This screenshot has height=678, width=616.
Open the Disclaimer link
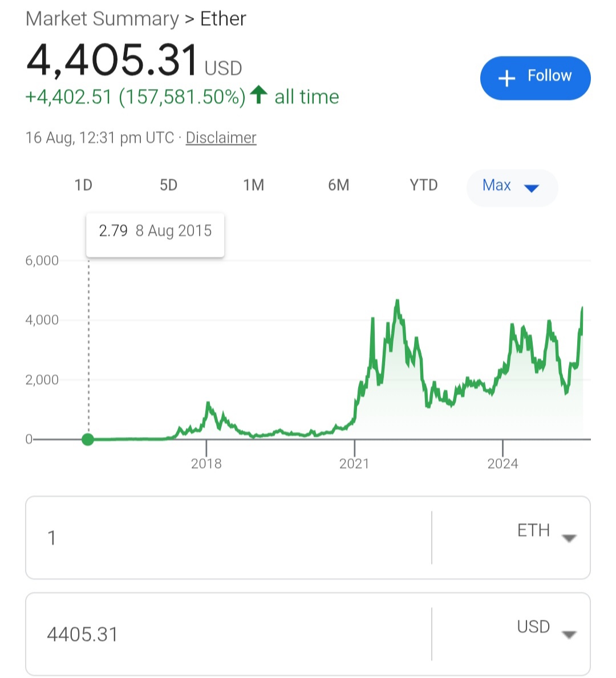[x=221, y=138]
